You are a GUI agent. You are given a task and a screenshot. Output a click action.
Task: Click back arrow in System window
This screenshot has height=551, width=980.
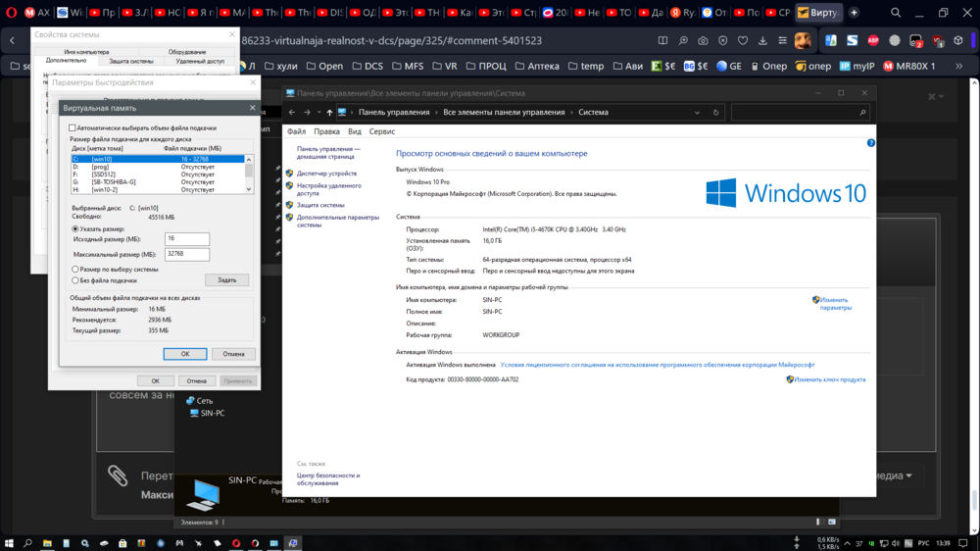click(x=292, y=113)
